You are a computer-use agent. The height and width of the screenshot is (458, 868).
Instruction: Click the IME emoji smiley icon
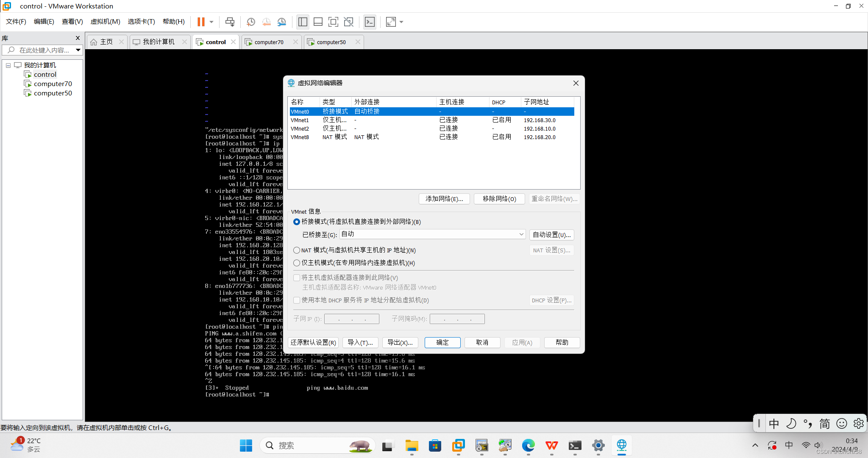tap(841, 423)
